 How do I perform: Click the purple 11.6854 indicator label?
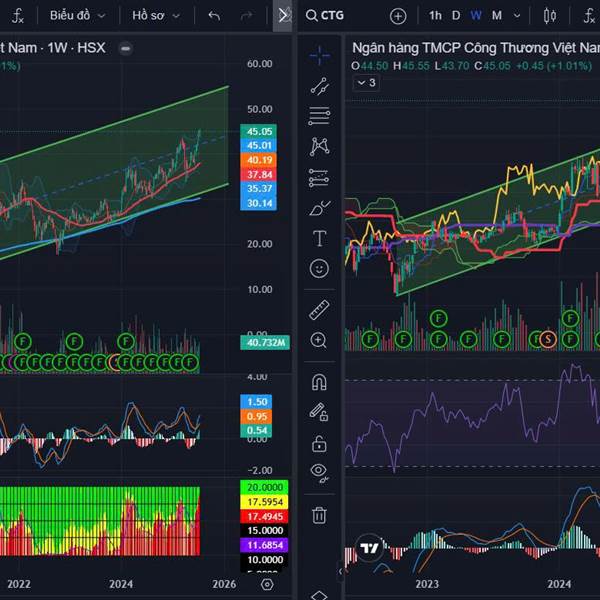(x=264, y=545)
